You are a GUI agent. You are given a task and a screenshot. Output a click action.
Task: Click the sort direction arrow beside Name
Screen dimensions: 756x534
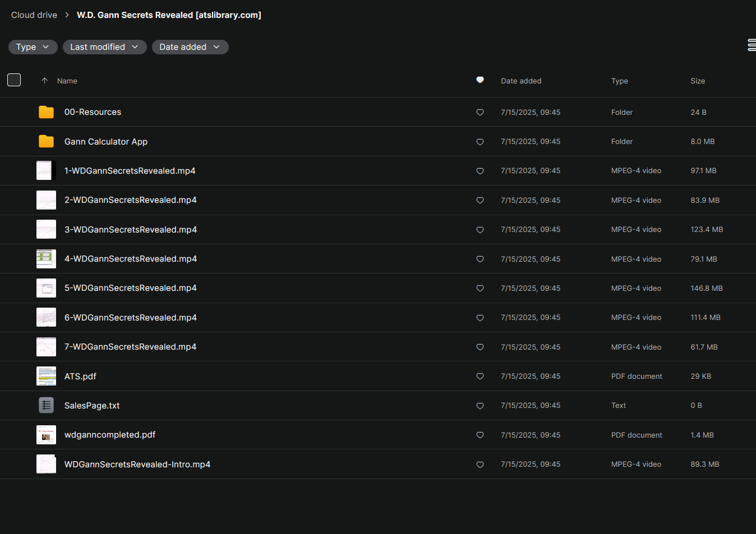[x=44, y=81]
